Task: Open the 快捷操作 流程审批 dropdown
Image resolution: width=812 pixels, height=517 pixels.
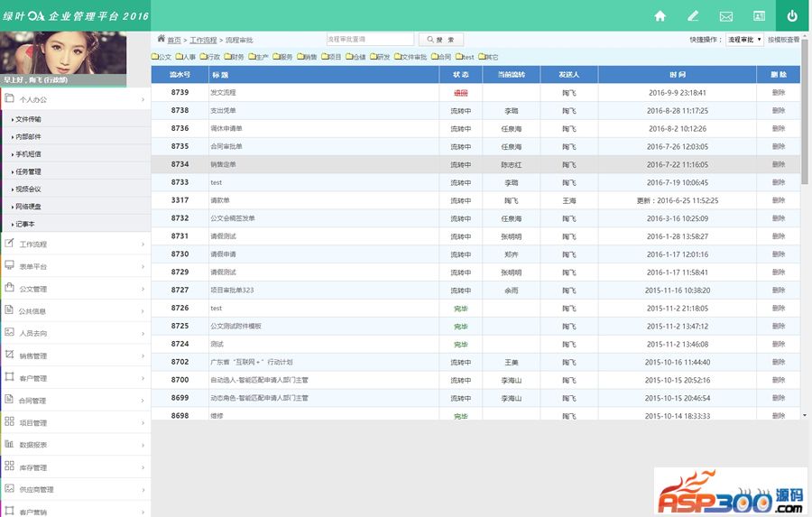Action: [744, 40]
